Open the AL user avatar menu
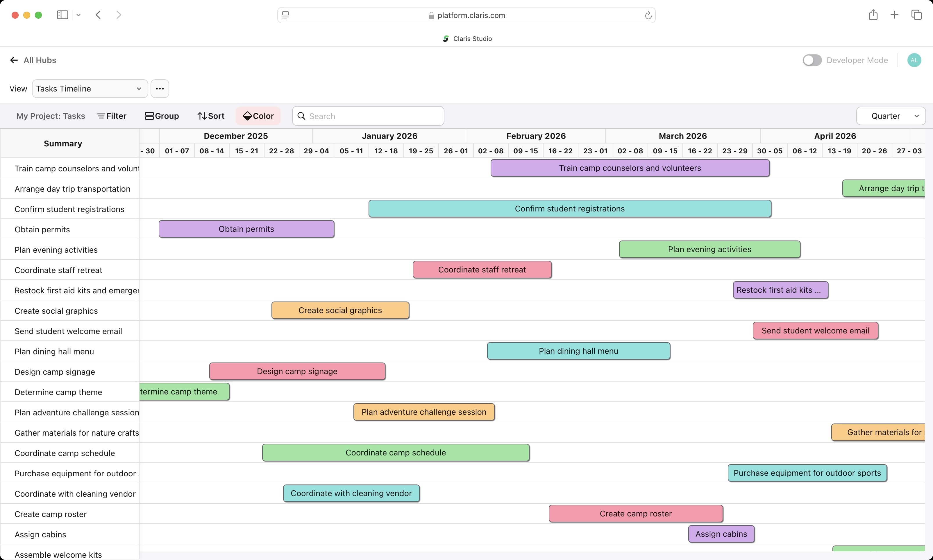This screenshot has width=933, height=560. 914,60
